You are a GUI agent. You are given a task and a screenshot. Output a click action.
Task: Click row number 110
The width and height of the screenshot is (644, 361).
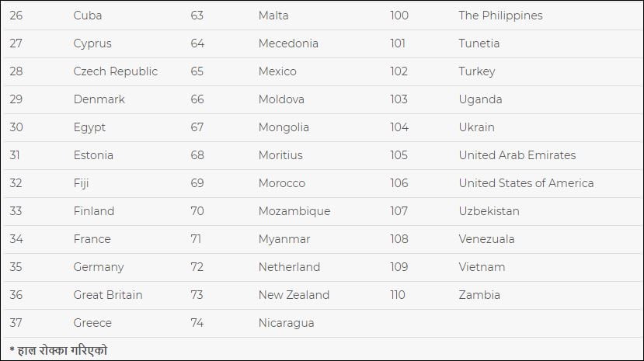tap(399, 295)
